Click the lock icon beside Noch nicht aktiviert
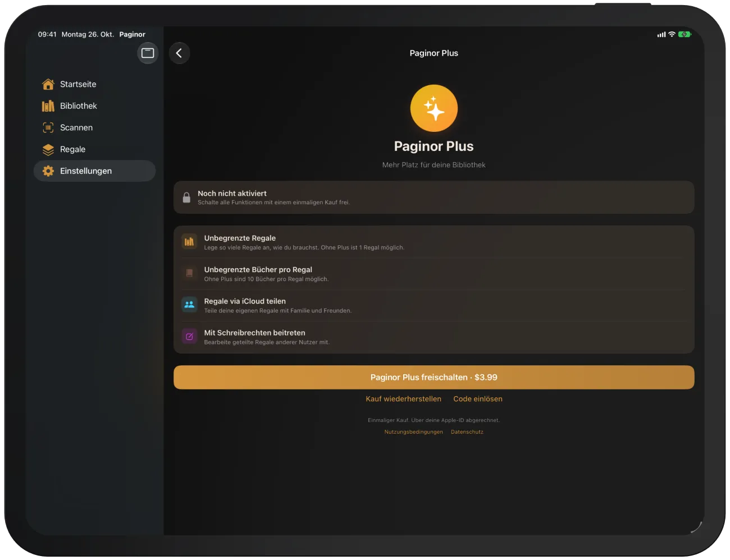This screenshot has height=560, width=730. (186, 198)
